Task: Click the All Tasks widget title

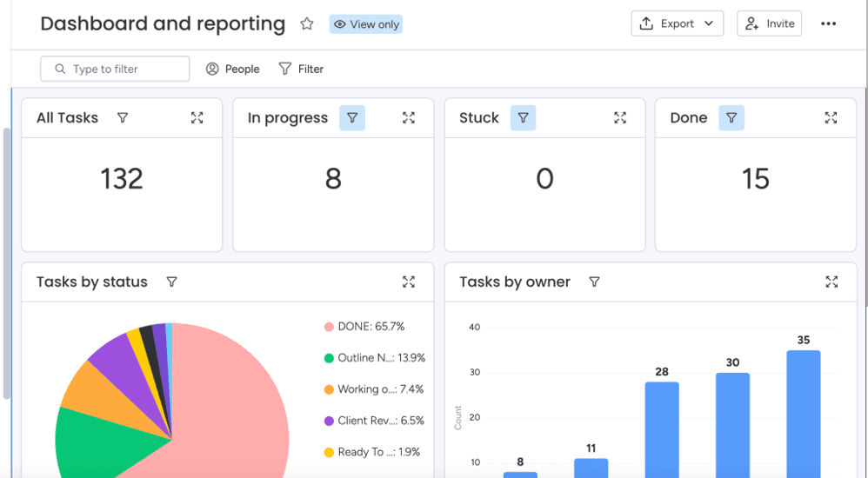Action: tap(68, 118)
